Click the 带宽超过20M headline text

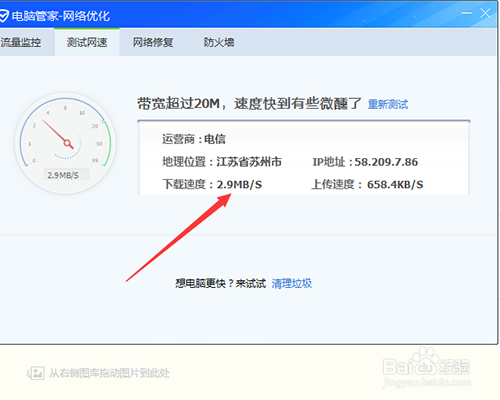[249, 104]
